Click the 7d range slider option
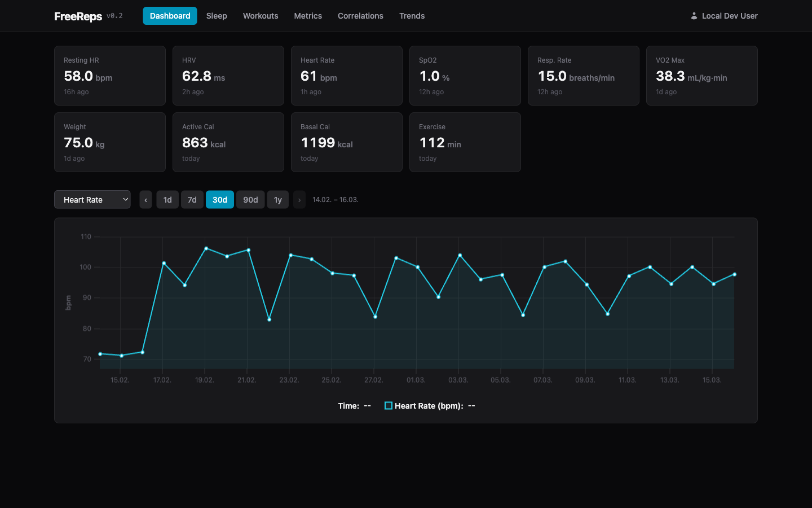Image resolution: width=812 pixels, height=508 pixels. pyautogui.click(x=192, y=199)
